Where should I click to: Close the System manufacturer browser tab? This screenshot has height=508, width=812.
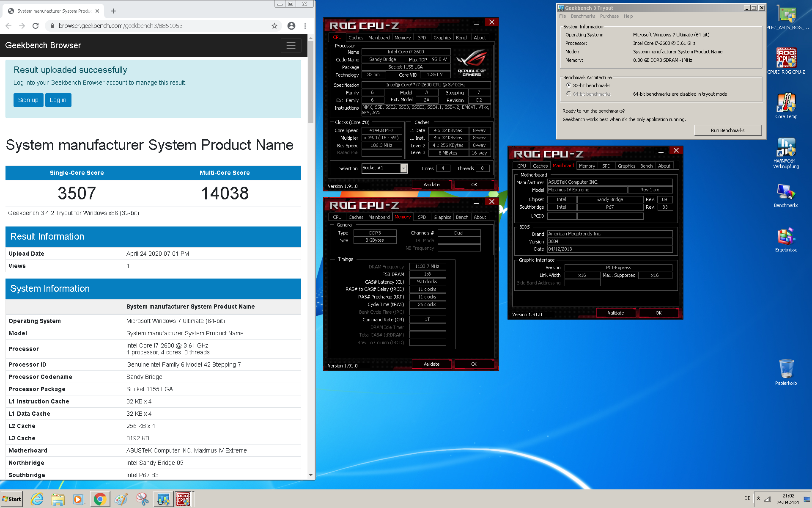coord(97,11)
